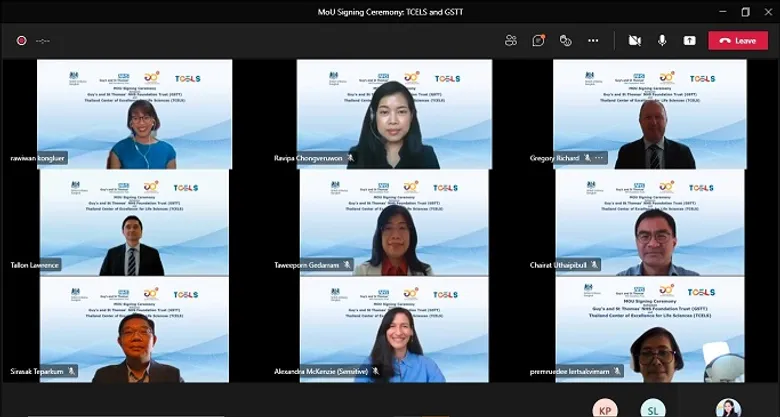The height and width of the screenshot is (417, 780).
Task: Click muted mic icon beside Taweeporn Gedamam
Action: [x=347, y=265]
